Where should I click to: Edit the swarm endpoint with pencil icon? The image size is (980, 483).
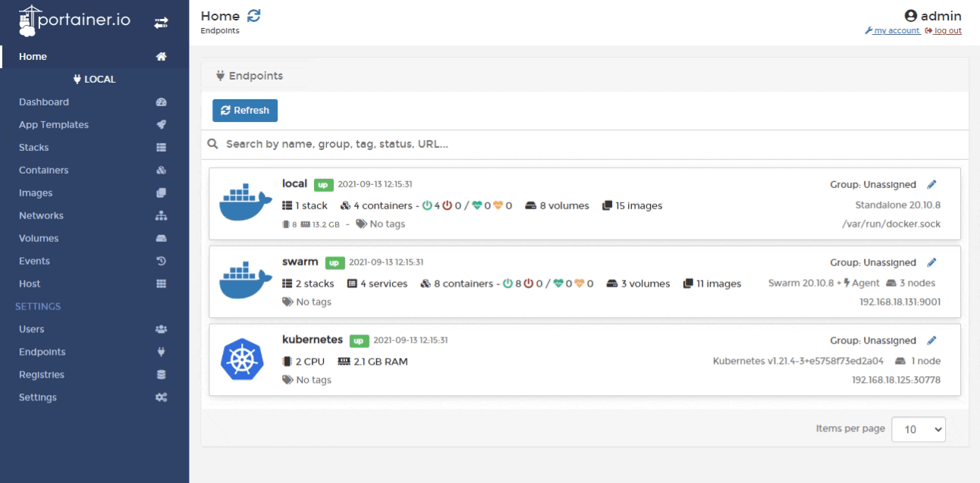(932, 262)
